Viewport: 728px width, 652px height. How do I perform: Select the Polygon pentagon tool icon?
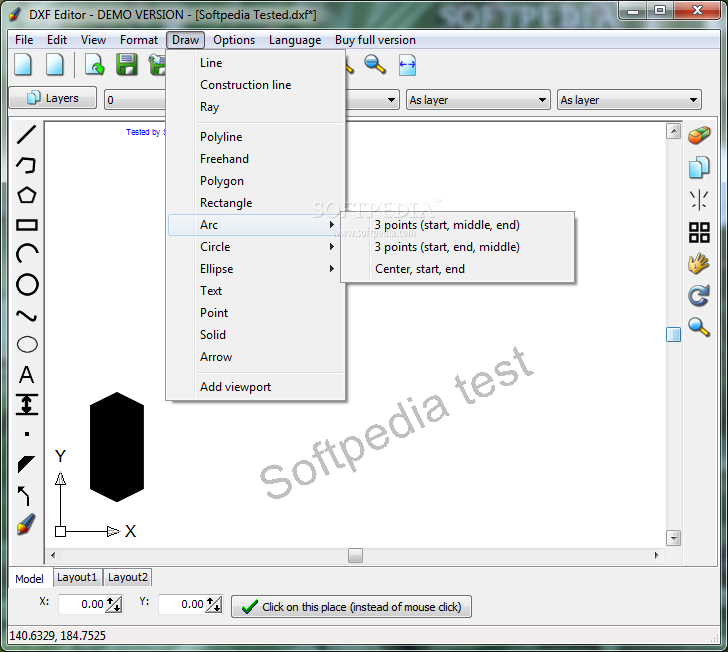coord(26,195)
